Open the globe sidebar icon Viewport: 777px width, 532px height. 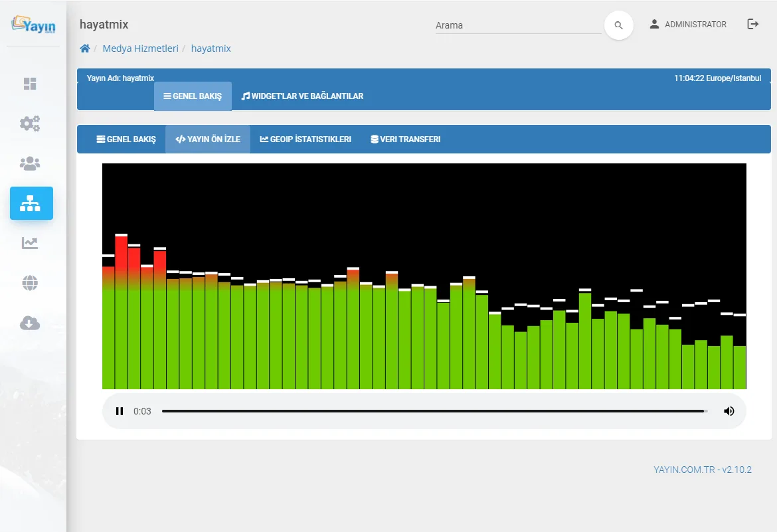(x=30, y=283)
